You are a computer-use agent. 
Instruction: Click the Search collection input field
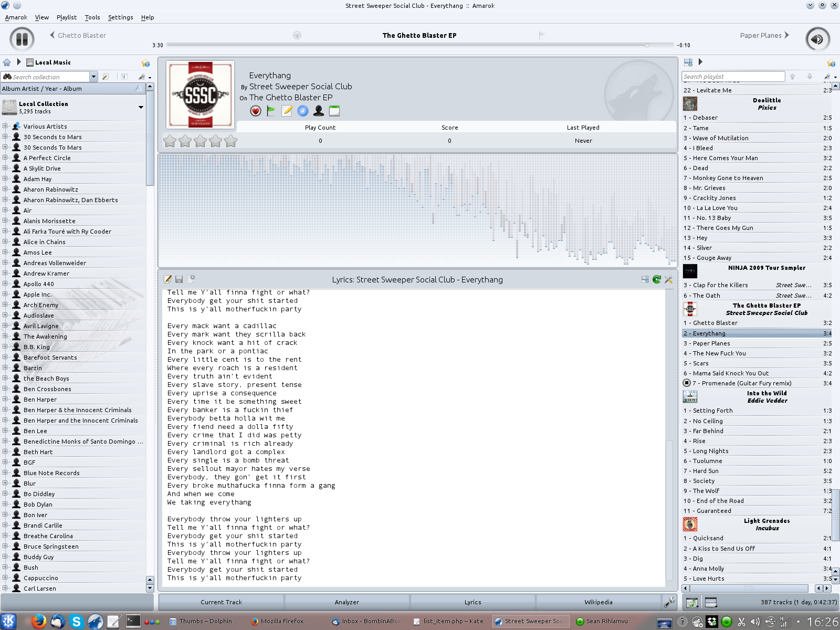tap(50, 77)
